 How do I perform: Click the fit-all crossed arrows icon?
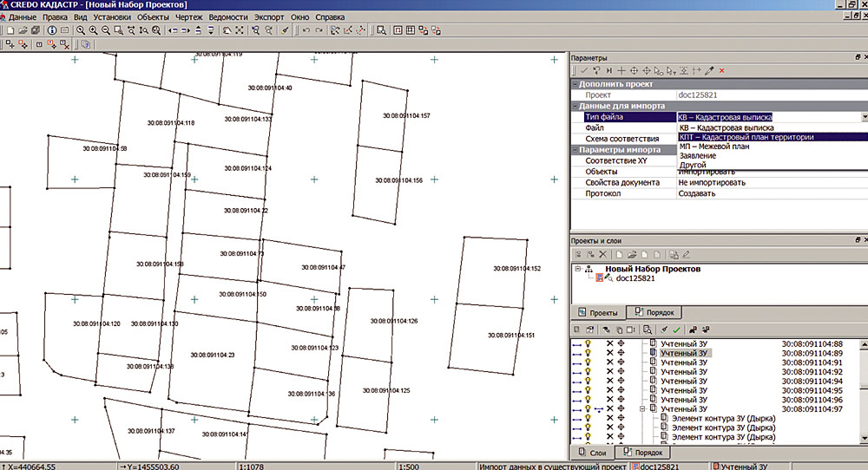point(240,31)
